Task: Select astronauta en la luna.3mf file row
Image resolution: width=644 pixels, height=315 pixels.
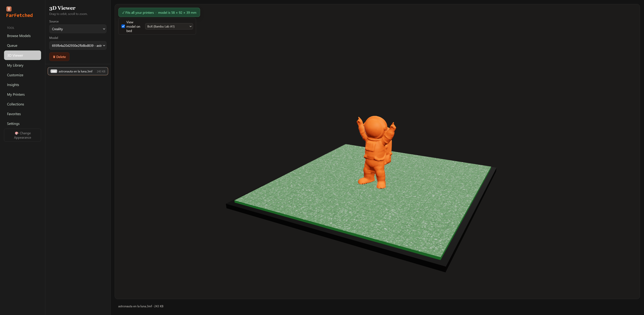Action: pyautogui.click(x=78, y=71)
